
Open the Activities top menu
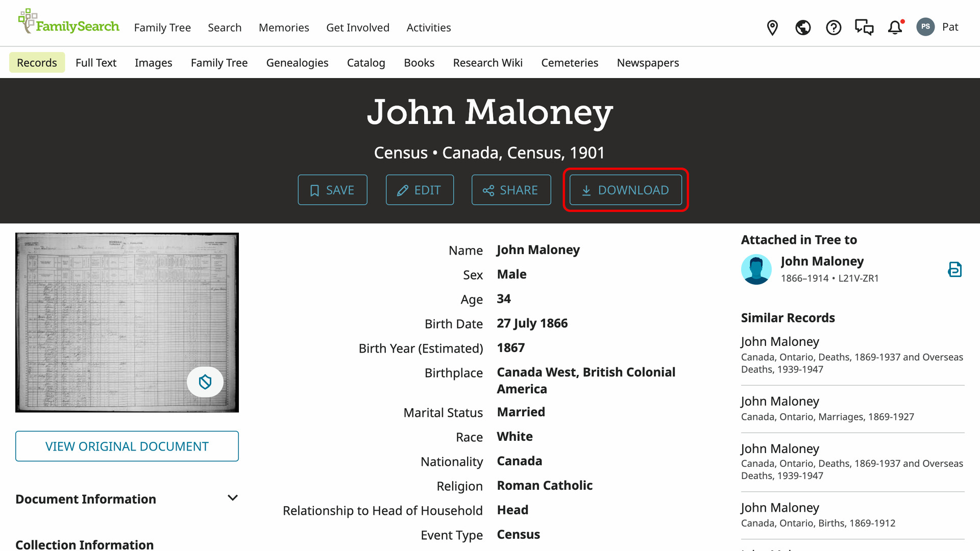pos(429,28)
